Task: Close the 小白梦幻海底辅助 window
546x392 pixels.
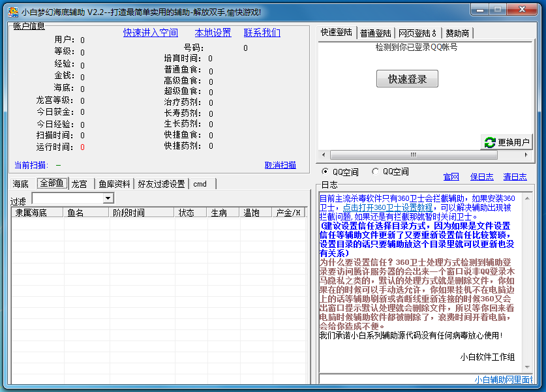Action: 522,10
